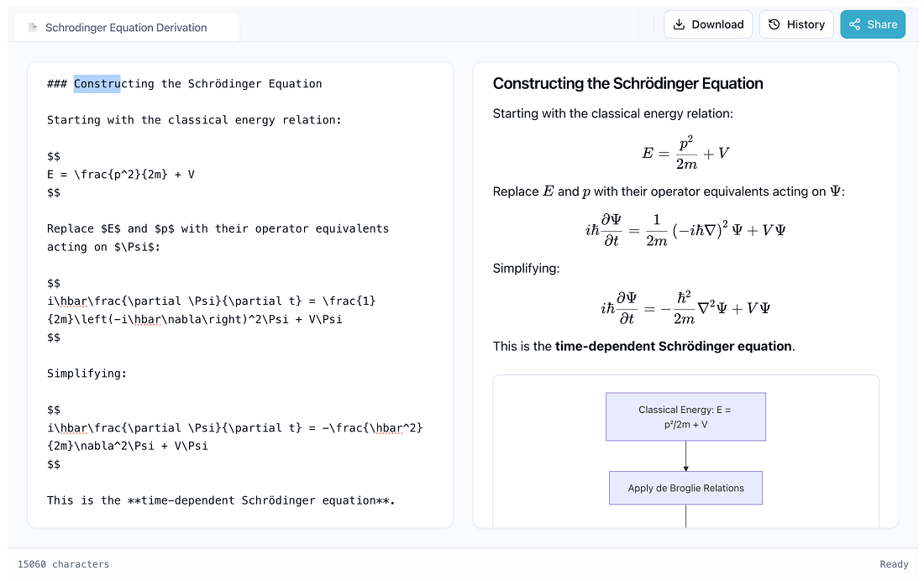924x581 pixels.
Task: Select the "Classical Energy" flowchart node
Action: (685, 416)
